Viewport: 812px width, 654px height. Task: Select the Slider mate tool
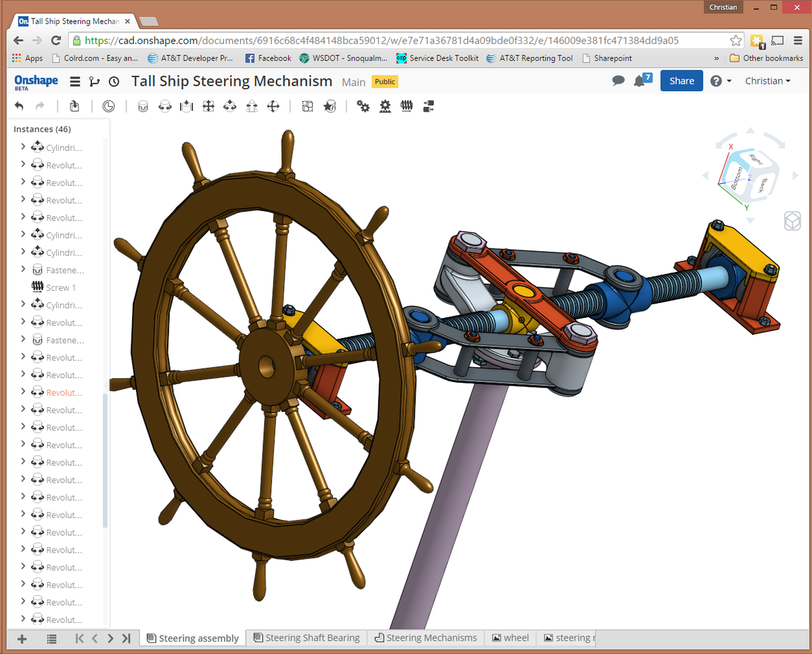(x=186, y=106)
